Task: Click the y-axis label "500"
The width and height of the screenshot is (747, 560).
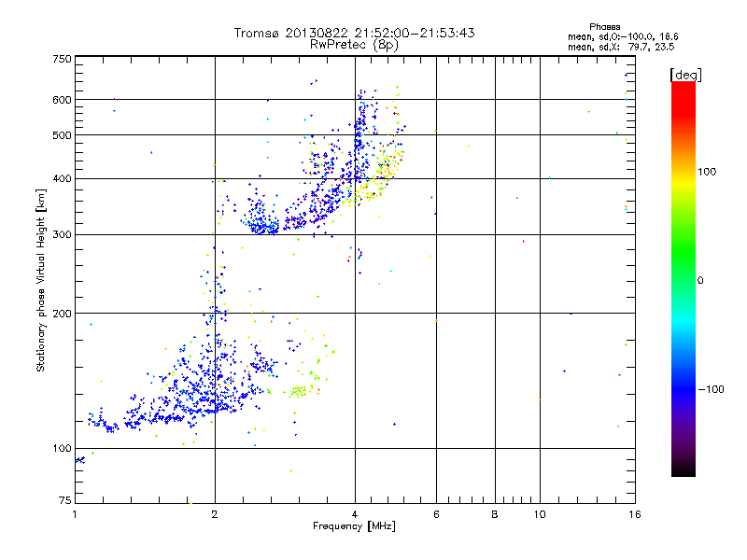Action: pyautogui.click(x=62, y=135)
